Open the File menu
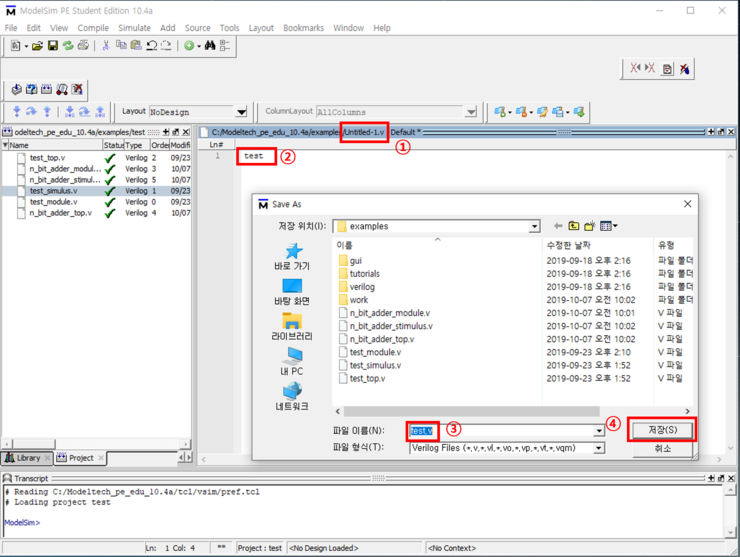 [11, 28]
